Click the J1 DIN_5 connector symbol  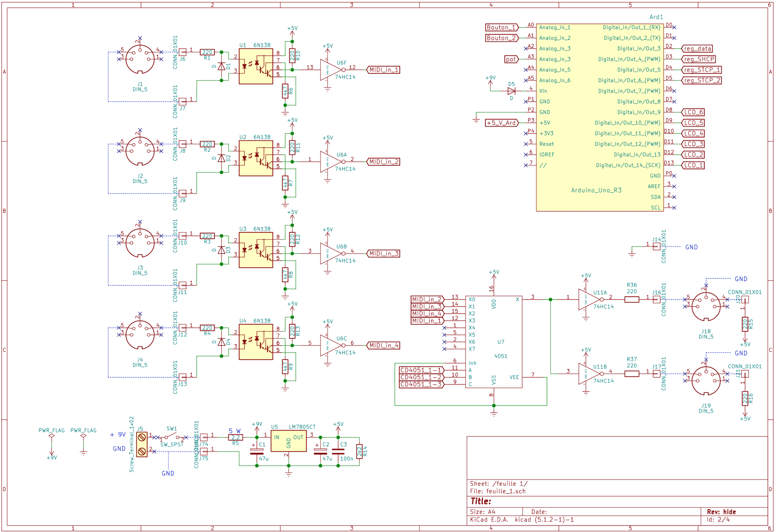[x=140, y=59]
